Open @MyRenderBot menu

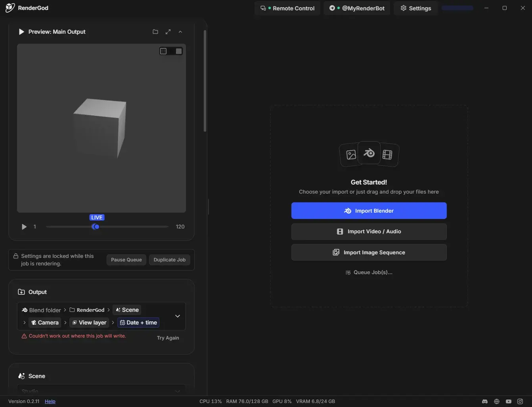coord(357,8)
